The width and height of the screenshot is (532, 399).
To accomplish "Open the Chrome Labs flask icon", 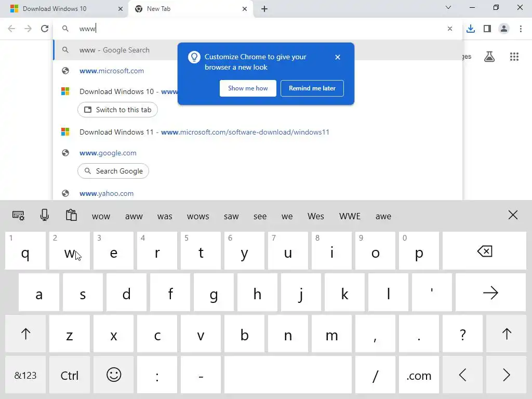I will point(489,57).
